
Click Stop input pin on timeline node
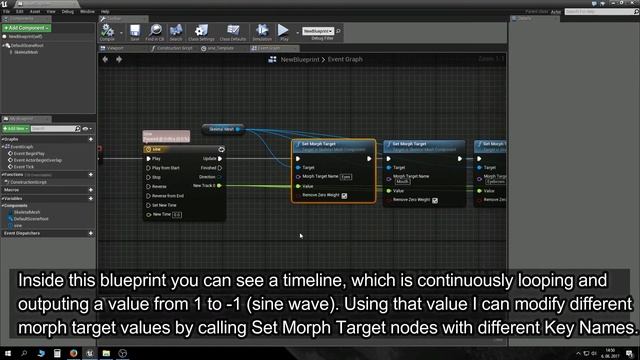pos(149,177)
